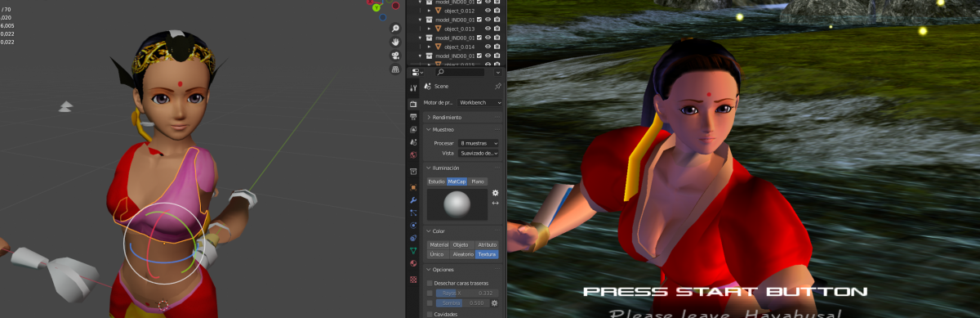Image resolution: width=980 pixels, height=318 pixels.
Task: Enable the Cavidades checkbox
Action: [x=430, y=313]
